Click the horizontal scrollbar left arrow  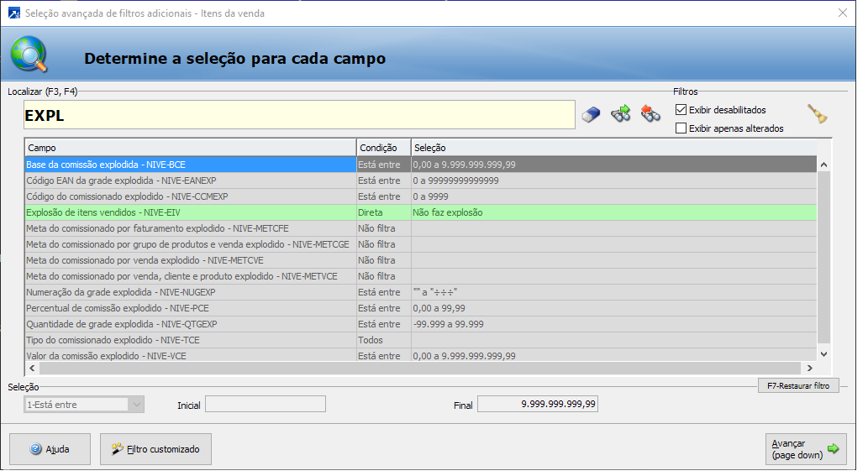click(x=32, y=368)
